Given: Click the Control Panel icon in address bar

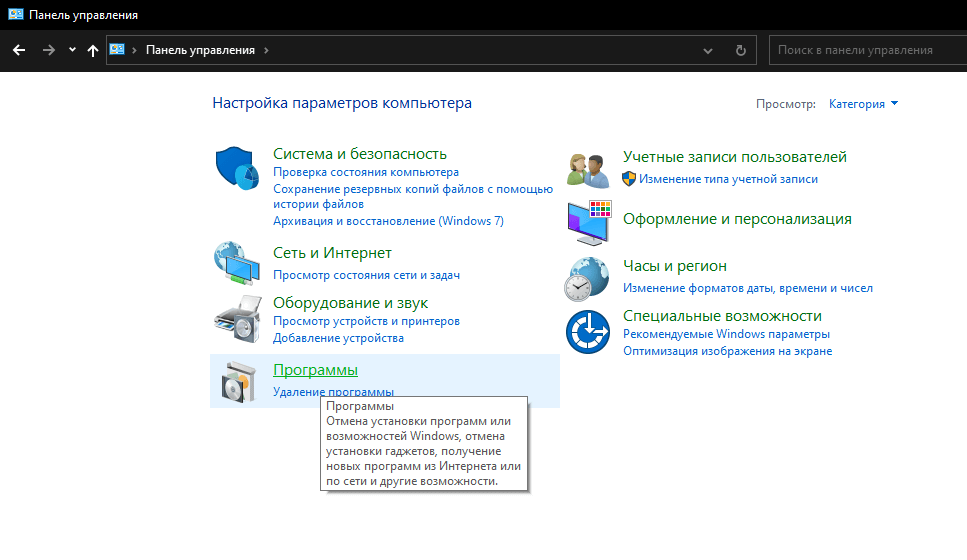Looking at the screenshot, I should tap(117, 49).
